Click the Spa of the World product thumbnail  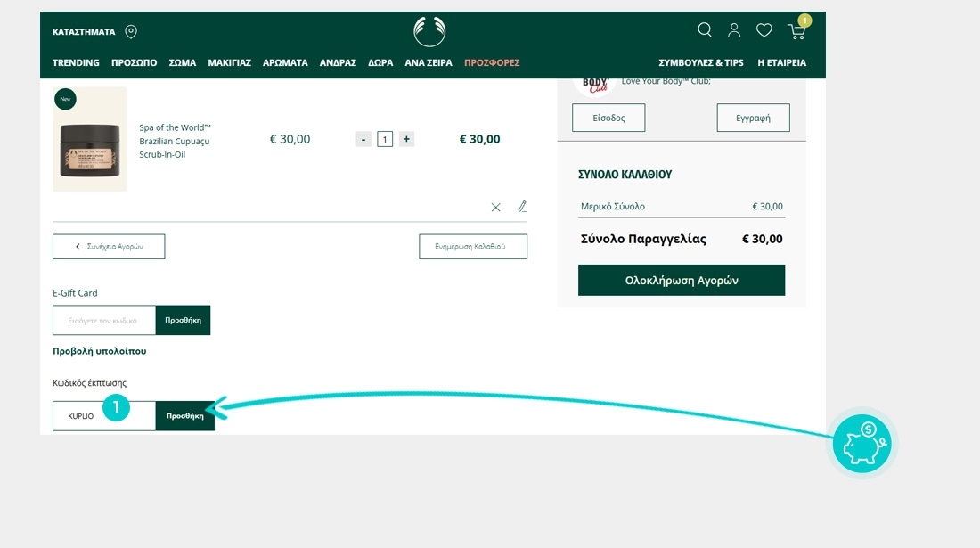coord(90,139)
